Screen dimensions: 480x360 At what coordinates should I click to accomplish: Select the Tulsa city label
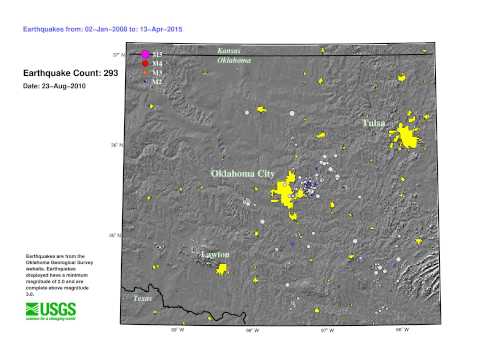click(x=374, y=123)
